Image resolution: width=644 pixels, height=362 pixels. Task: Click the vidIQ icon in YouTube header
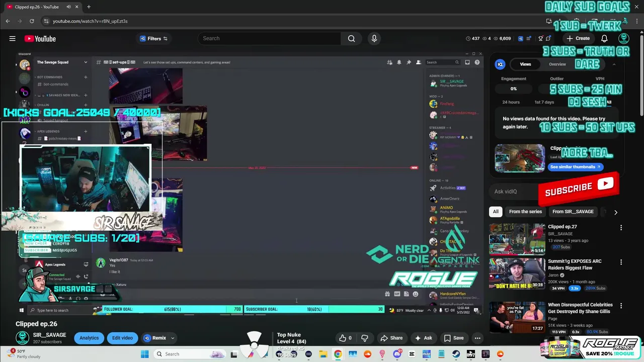click(x=521, y=38)
